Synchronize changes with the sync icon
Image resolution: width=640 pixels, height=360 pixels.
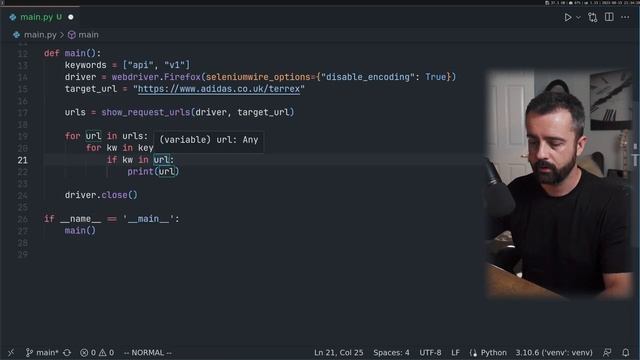click(x=67, y=353)
